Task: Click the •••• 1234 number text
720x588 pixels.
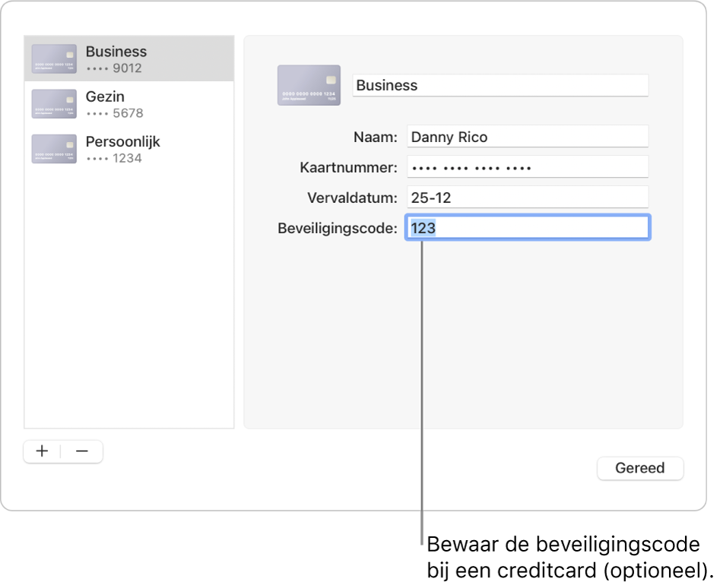Action: 114,158
